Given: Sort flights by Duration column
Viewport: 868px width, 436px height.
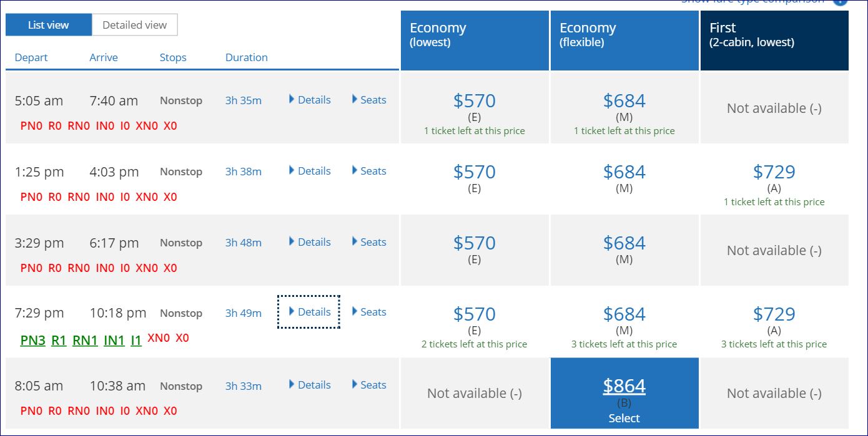Looking at the screenshot, I should [246, 57].
